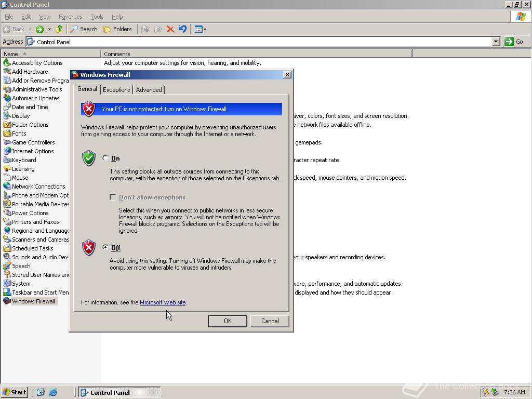Open Forward button history dropdown arrow
532x399 pixels.
coord(49,29)
